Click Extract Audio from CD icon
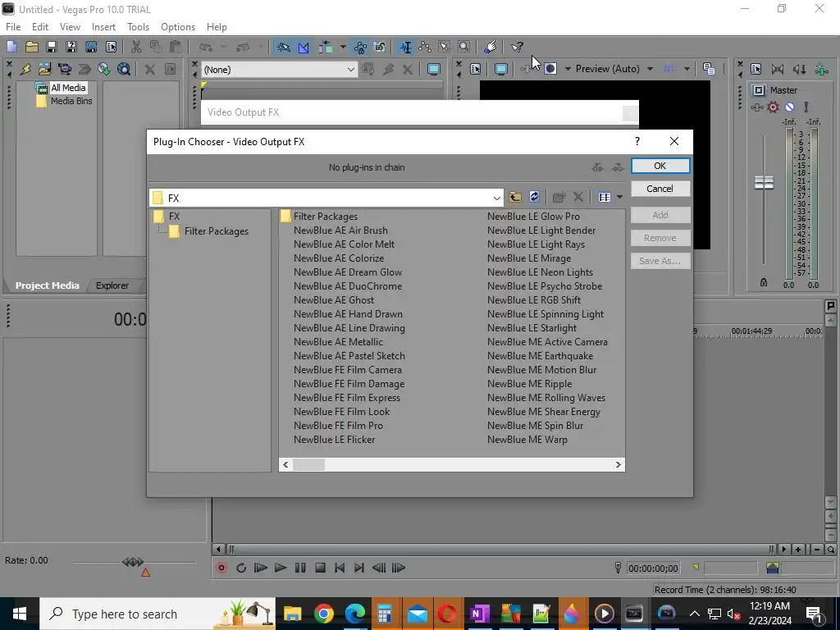Viewport: 840px width, 630px height. (104, 69)
